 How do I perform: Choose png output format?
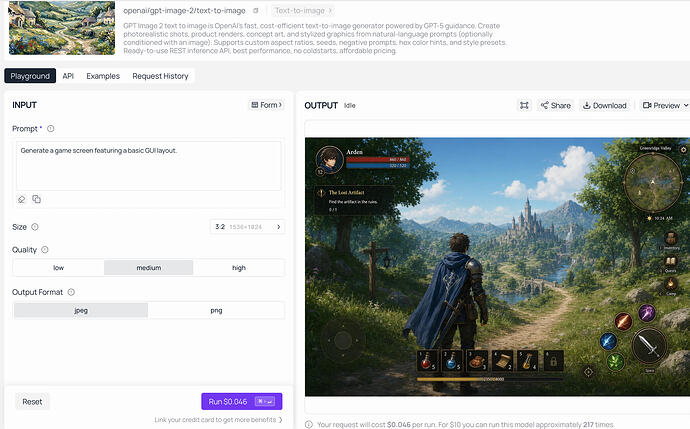216,310
